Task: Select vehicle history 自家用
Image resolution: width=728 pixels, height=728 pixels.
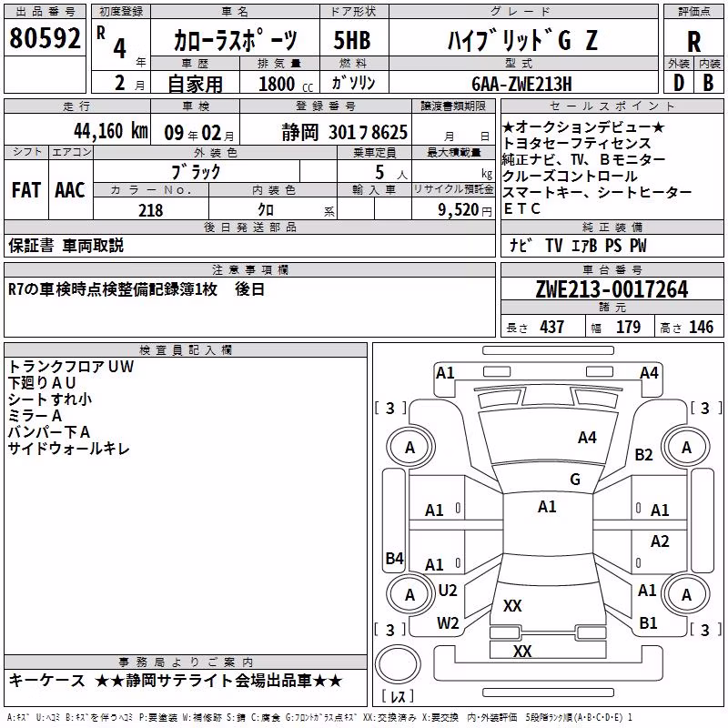Action: click(195, 84)
